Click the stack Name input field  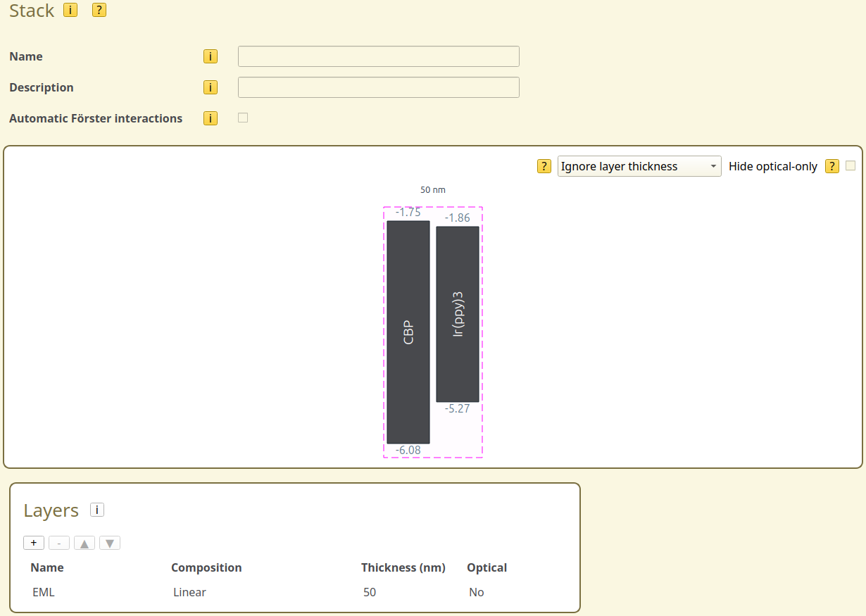coord(378,56)
